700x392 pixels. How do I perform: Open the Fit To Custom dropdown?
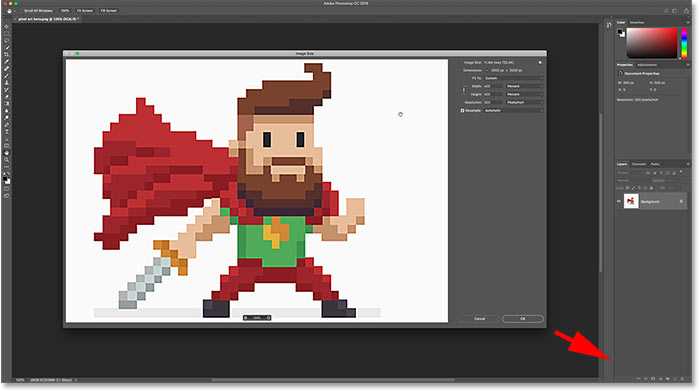[x=513, y=78]
